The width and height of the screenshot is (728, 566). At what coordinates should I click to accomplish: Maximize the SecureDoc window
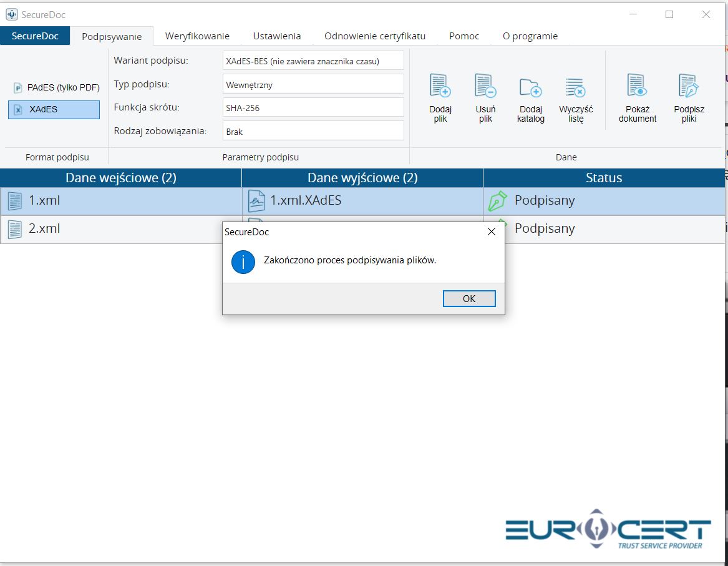pyautogui.click(x=669, y=14)
